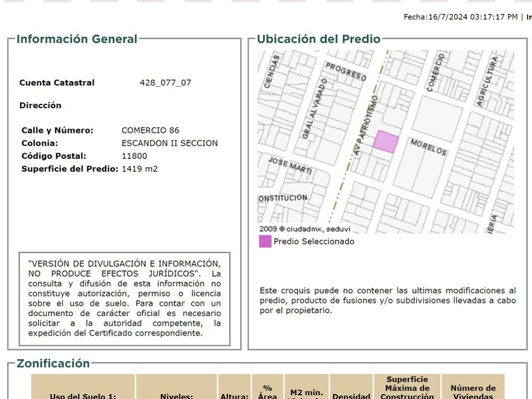This screenshot has width=532, height=399.
Task: Click the Gral Alvarado street label on the map
Action: coord(314,109)
